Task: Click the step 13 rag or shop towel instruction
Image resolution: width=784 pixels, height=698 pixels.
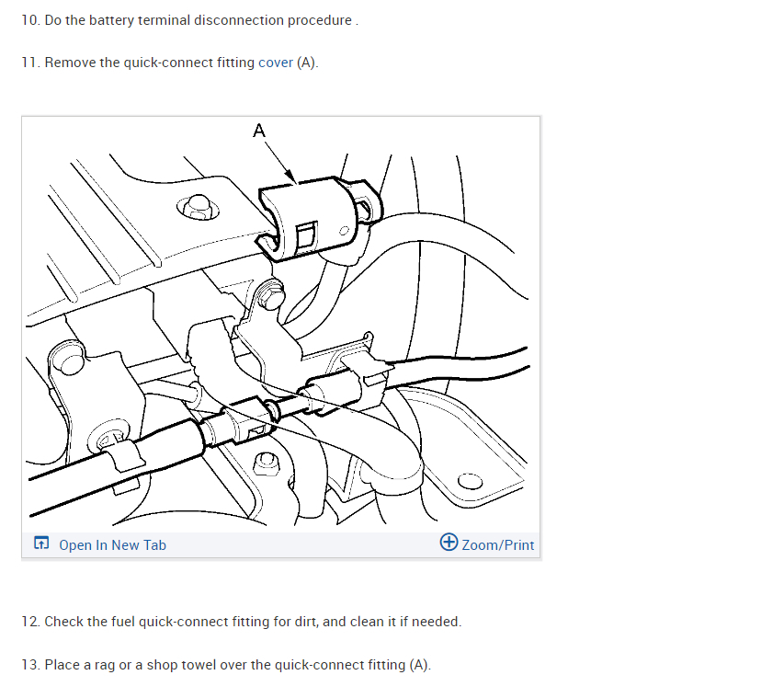Action: pyautogui.click(x=226, y=665)
